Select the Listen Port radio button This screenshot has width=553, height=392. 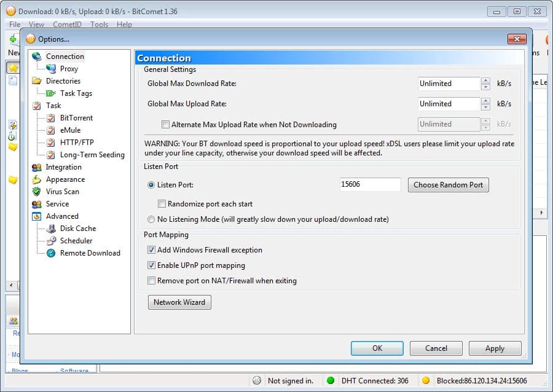pyautogui.click(x=151, y=185)
